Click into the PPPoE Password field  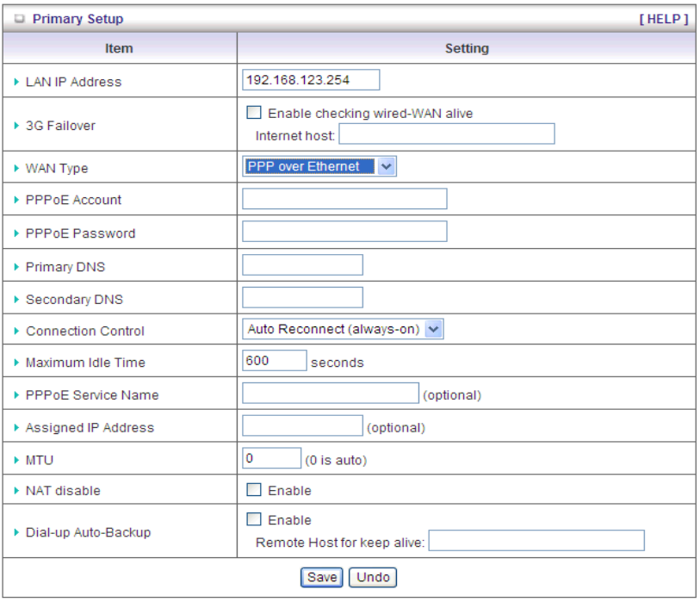point(344,232)
